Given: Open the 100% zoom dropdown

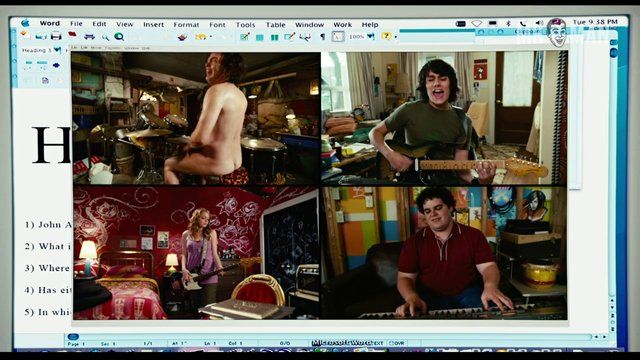Looking at the screenshot, I should [x=371, y=37].
